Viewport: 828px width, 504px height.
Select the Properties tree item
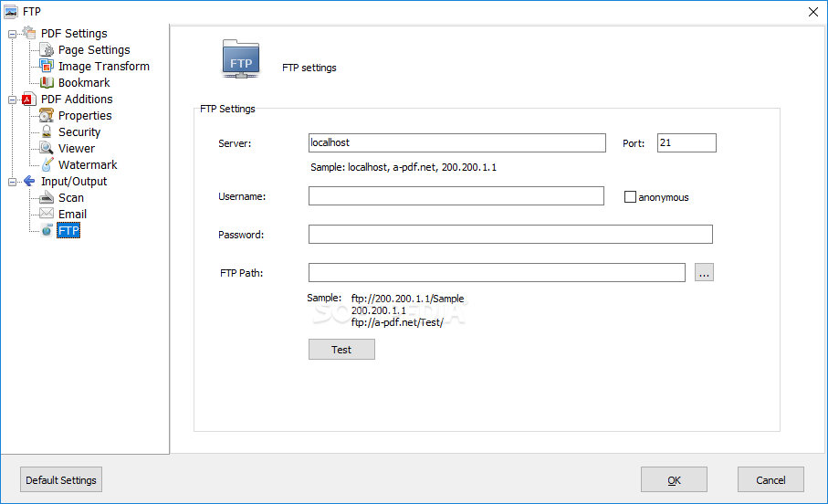(85, 115)
